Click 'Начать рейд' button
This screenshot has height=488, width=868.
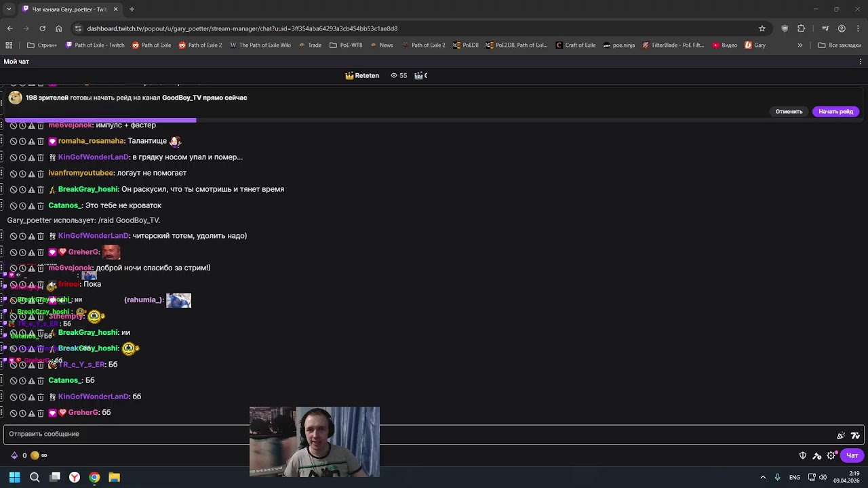point(835,112)
